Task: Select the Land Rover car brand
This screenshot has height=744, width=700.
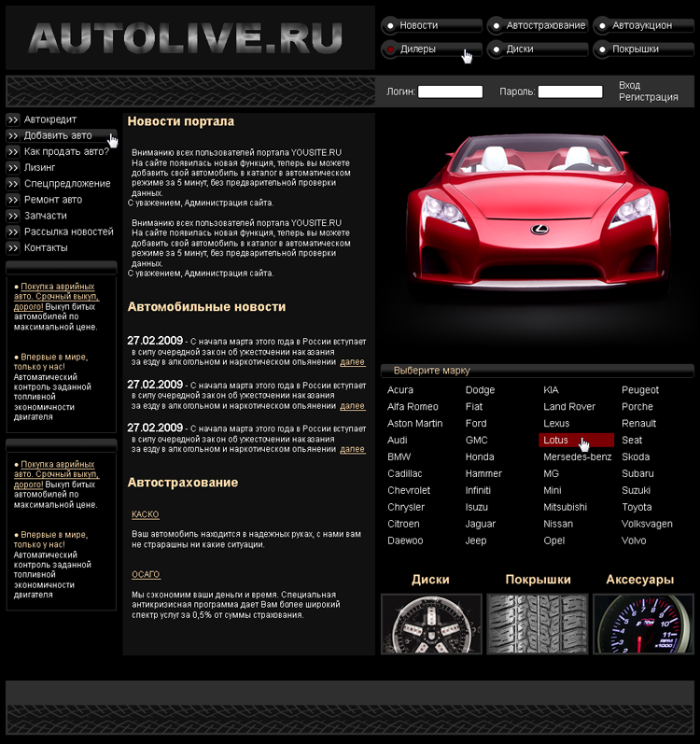Action: 569,407
